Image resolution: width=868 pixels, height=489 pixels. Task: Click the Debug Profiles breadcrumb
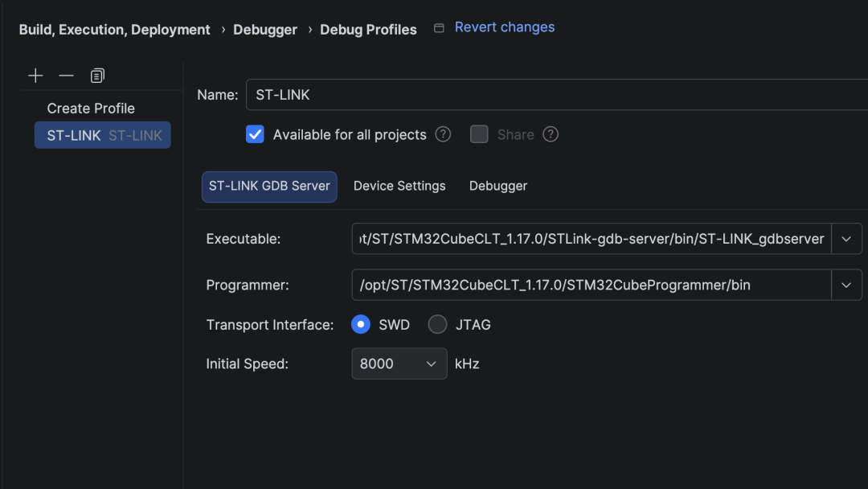pyautogui.click(x=368, y=29)
